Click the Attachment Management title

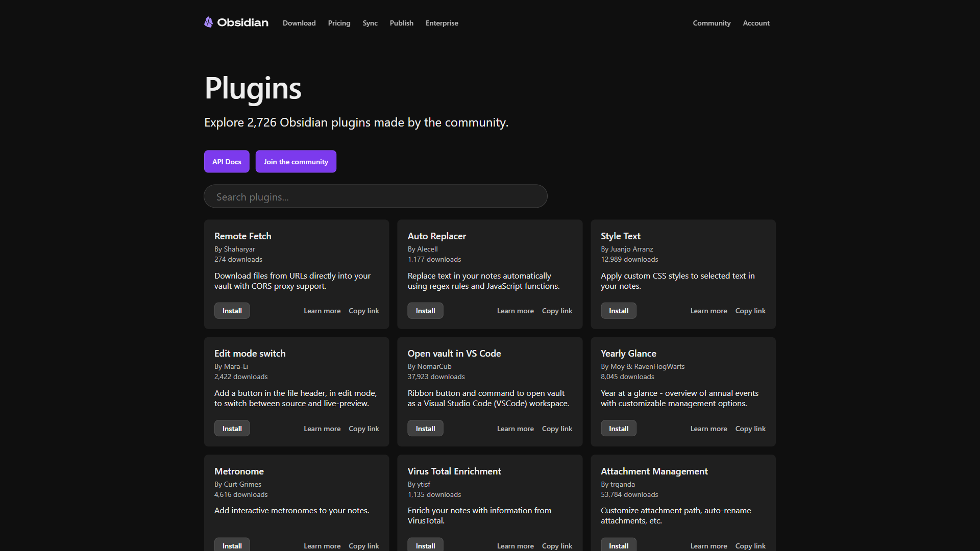(654, 471)
